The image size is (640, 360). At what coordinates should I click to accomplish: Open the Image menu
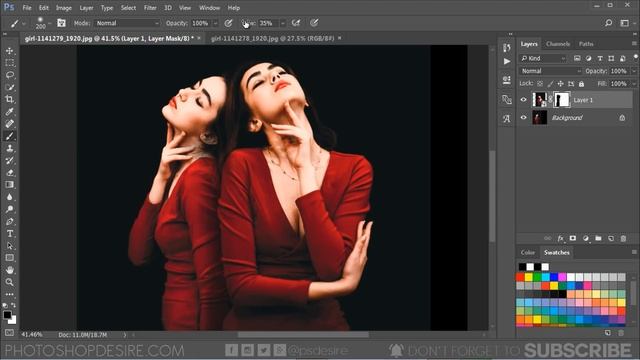64,8
